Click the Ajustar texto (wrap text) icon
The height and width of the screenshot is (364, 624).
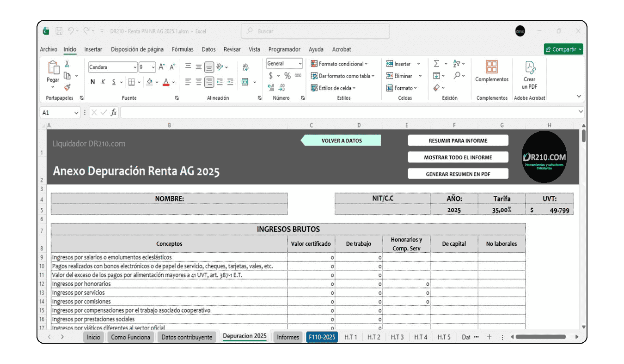tap(245, 67)
